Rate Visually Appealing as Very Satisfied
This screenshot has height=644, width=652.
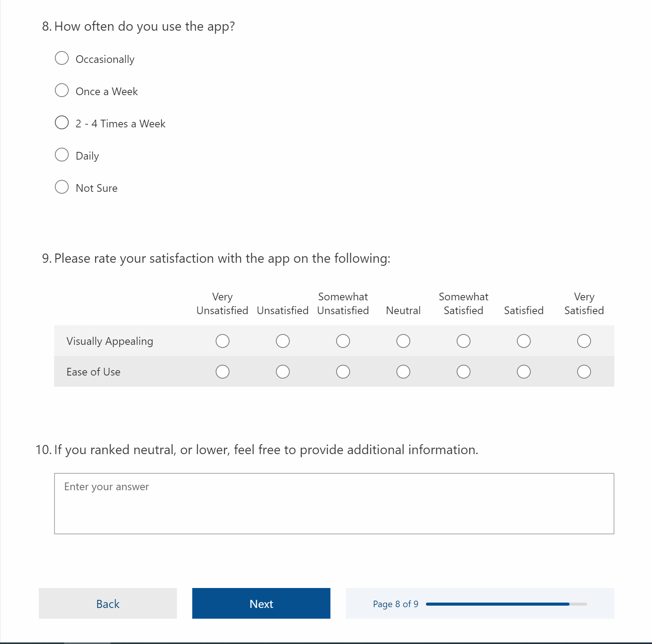tap(584, 341)
